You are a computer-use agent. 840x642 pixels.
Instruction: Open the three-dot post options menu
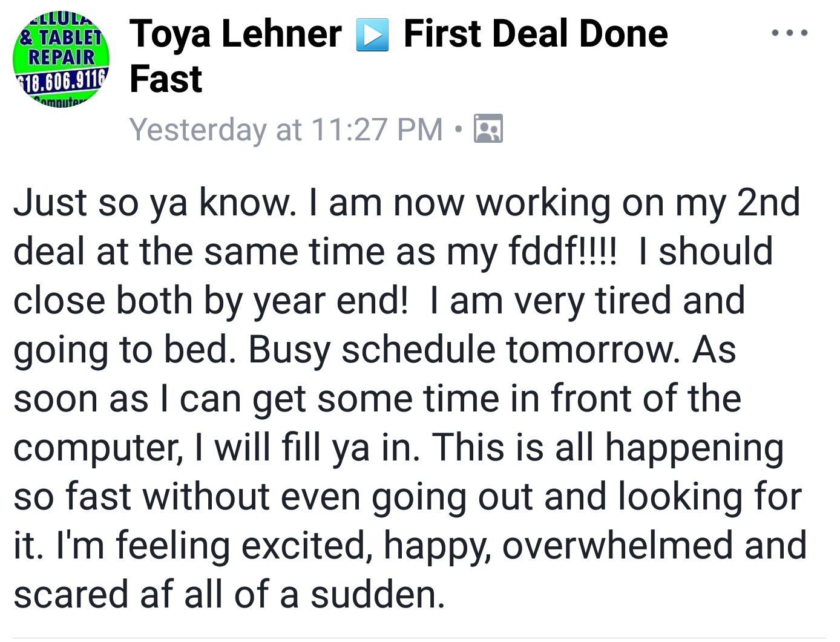[x=790, y=33]
